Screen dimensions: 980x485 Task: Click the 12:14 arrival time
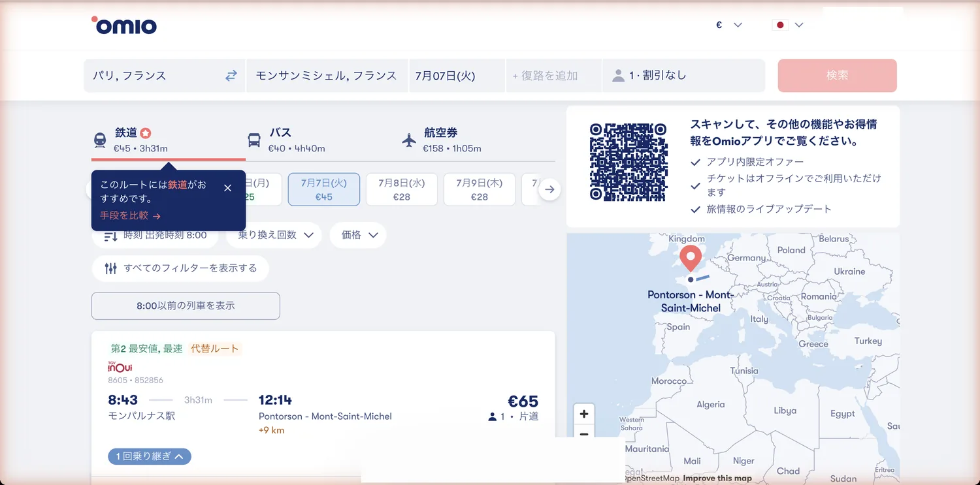point(275,399)
